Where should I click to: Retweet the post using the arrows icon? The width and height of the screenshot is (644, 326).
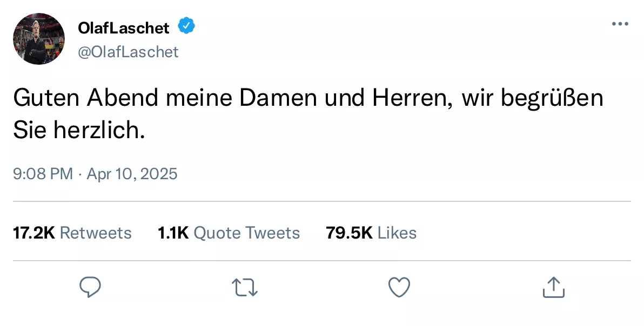245,287
